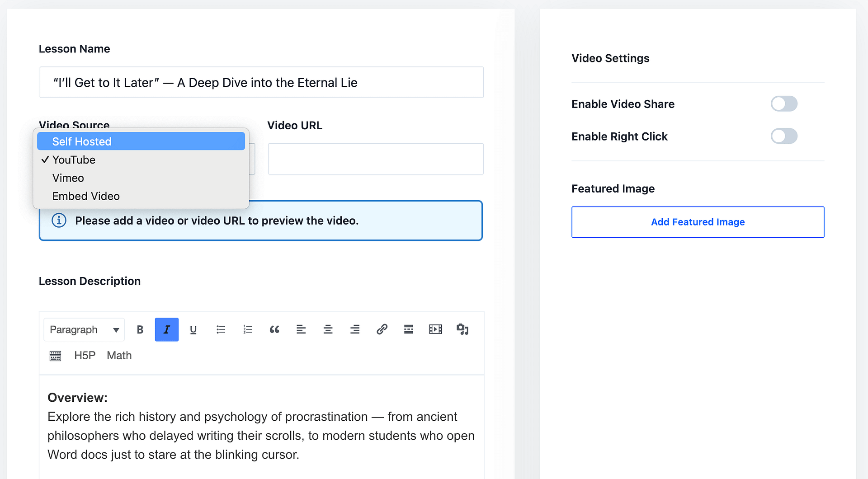Click inside the Video URL field

(x=376, y=159)
